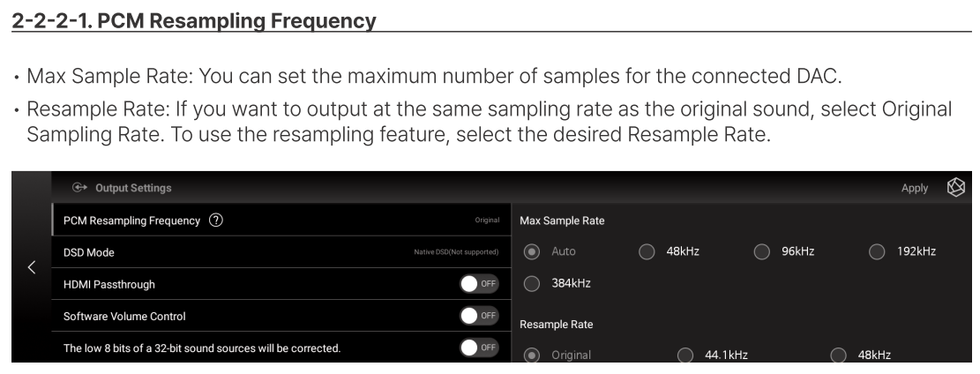Open PCM Resampling Frequency menu item
Image resolution: width=980 pixels, height=374 pixels.
tap(281, 221)
